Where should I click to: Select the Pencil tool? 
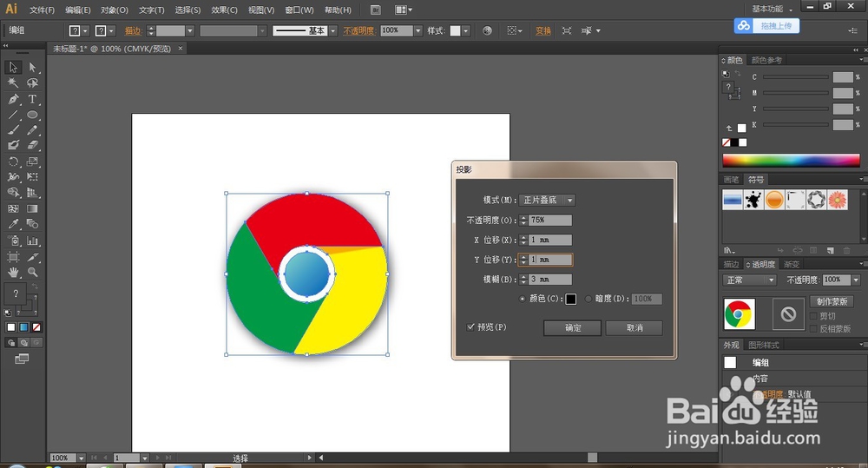[x=33, y=130]
